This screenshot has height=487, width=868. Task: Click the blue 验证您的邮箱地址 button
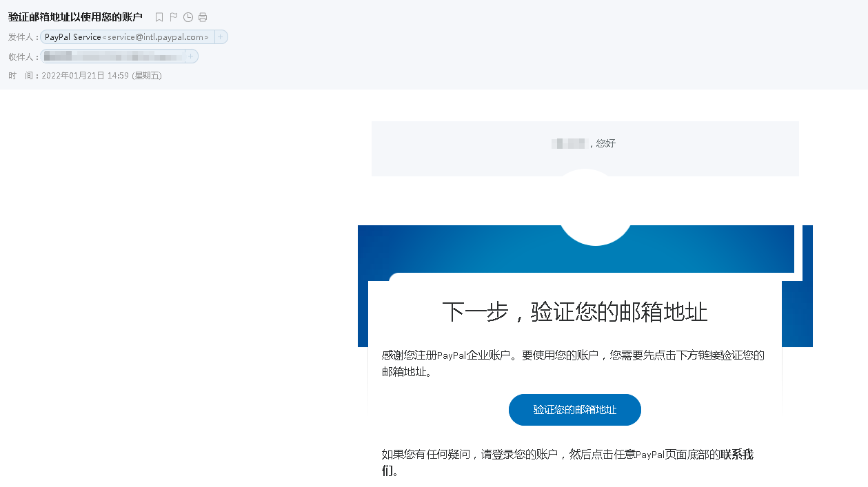coord(575,410)
